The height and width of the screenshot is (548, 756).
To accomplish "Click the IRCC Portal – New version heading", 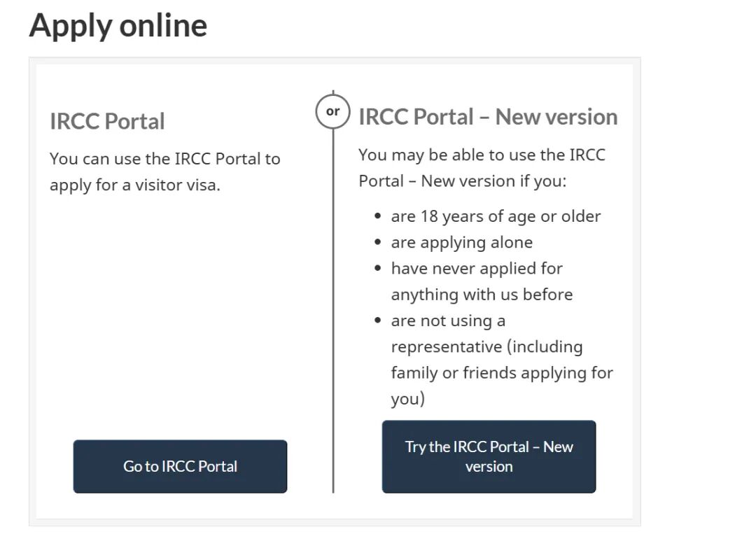I will point(488,117).
